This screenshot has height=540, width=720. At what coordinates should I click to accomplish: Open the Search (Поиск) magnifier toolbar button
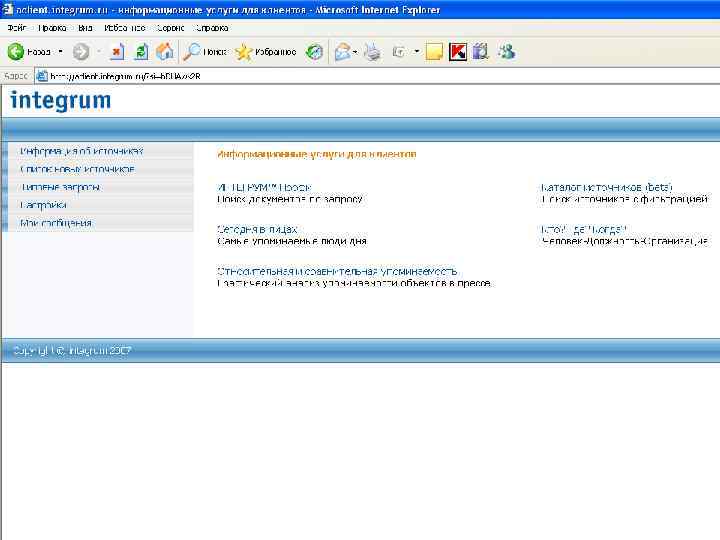205,52
